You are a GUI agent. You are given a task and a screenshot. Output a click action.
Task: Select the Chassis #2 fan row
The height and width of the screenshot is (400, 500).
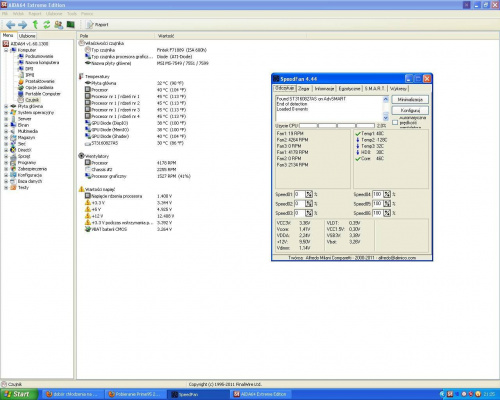pos(130,169)
